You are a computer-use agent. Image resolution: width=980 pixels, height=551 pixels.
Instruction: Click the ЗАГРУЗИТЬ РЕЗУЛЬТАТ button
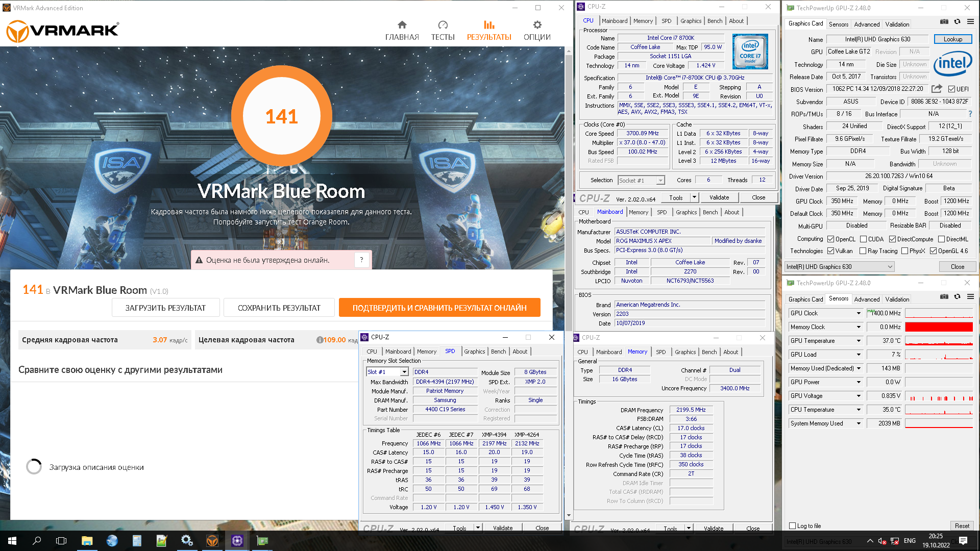click(x=165, y=308)
